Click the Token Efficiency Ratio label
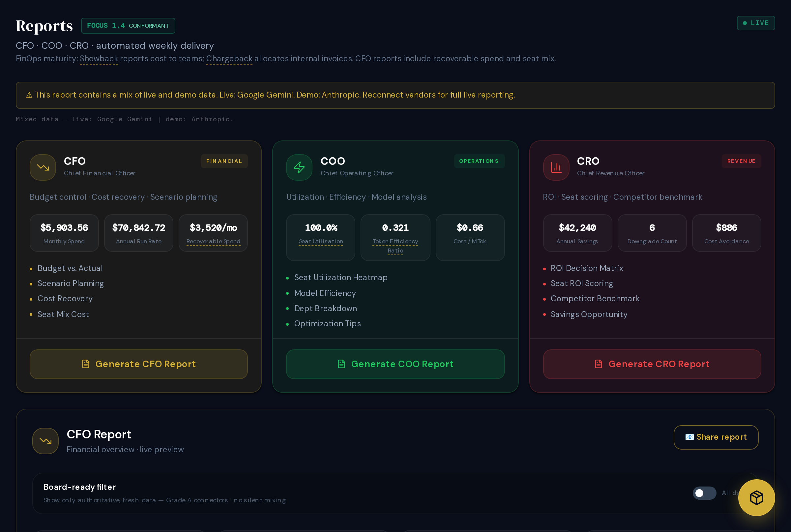 pos(395,246)
